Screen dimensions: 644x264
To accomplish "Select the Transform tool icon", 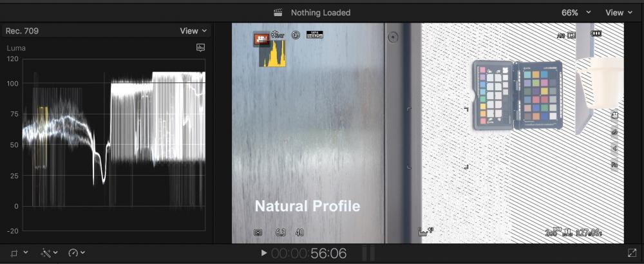I will coord(15,253).
